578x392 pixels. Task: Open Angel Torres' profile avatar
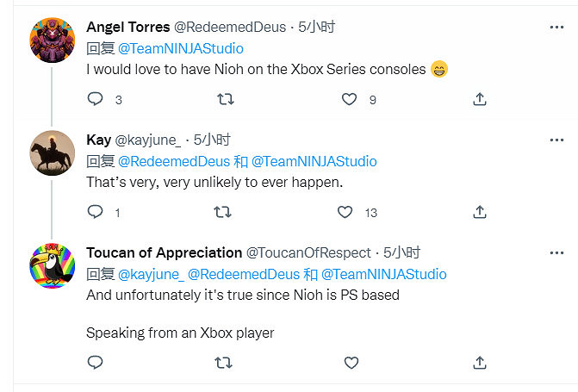point(52,39)
